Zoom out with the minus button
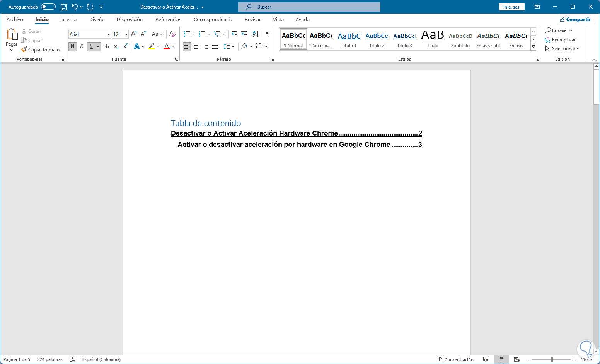This screenshot has height=364, width=600. [528, 359]
